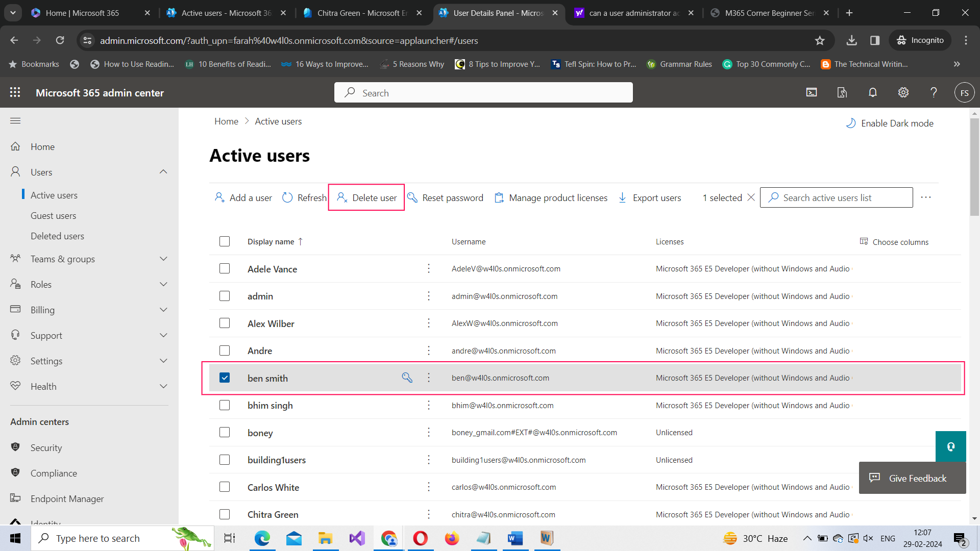
Task: Switch to the Chitra Green browser tab
Action: (x=357, y=13)
